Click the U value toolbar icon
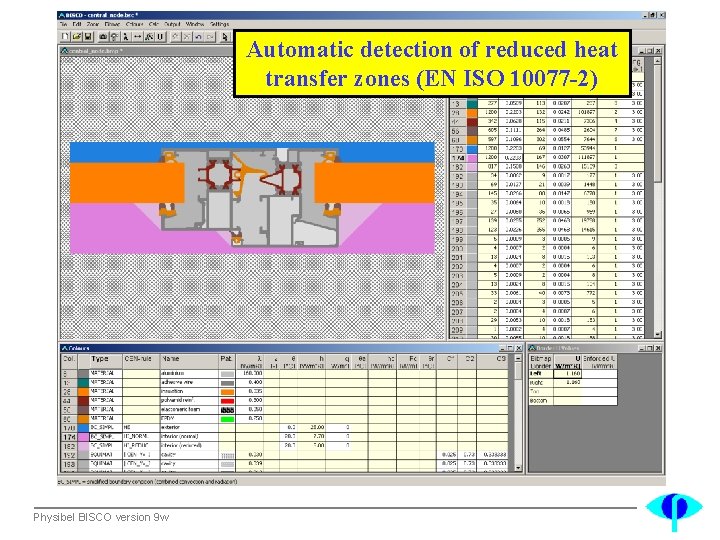Viewport: 720px width, 540px height. (160, 36)
